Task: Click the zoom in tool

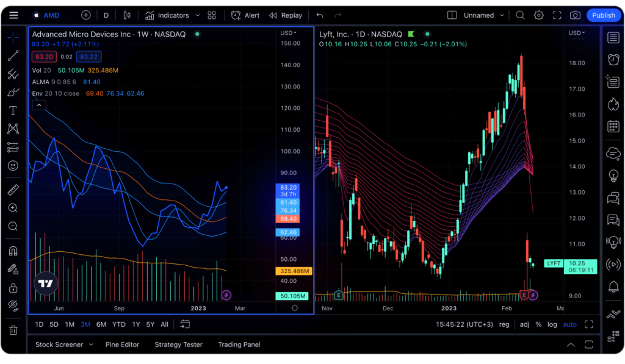Action: tap(13, 208)
